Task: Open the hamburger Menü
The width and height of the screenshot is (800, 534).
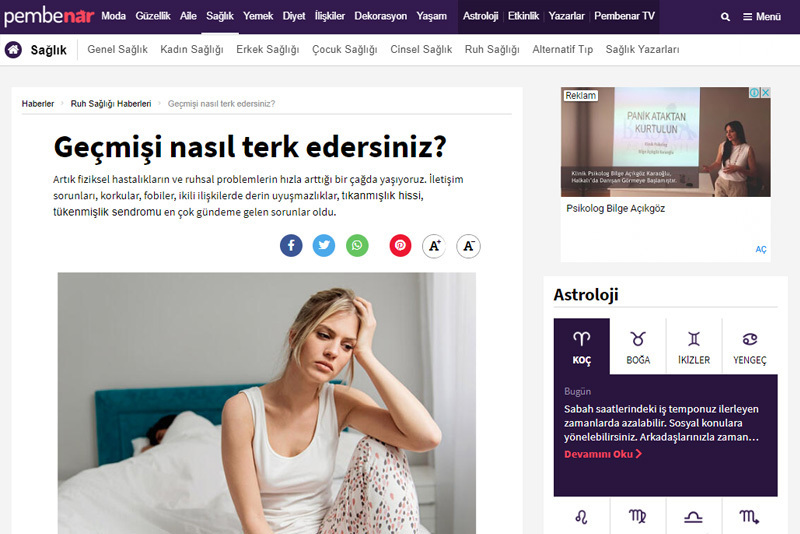Action: [762, 17]
